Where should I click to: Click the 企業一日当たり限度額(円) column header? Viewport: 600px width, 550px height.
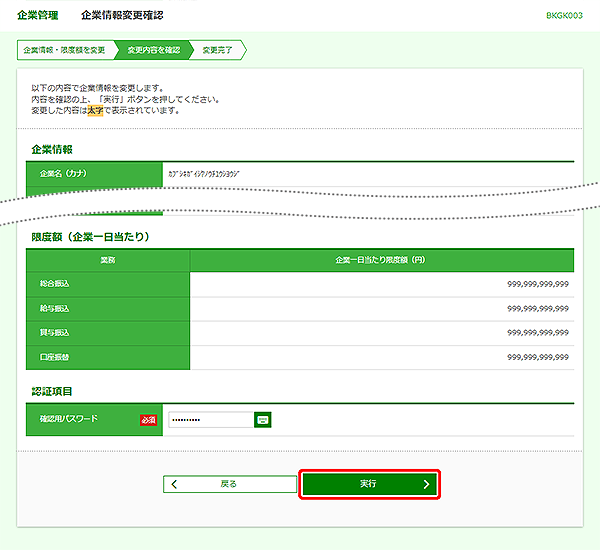click(382, 260)
